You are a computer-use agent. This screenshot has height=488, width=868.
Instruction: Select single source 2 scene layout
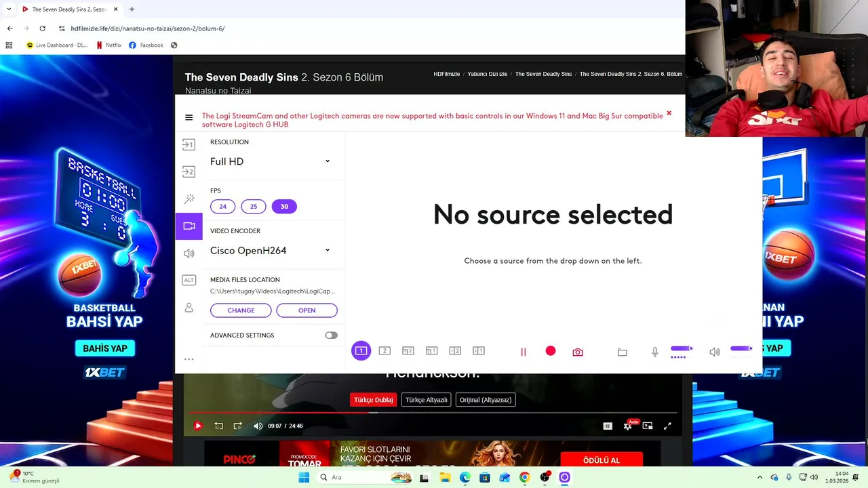[384, 350]
